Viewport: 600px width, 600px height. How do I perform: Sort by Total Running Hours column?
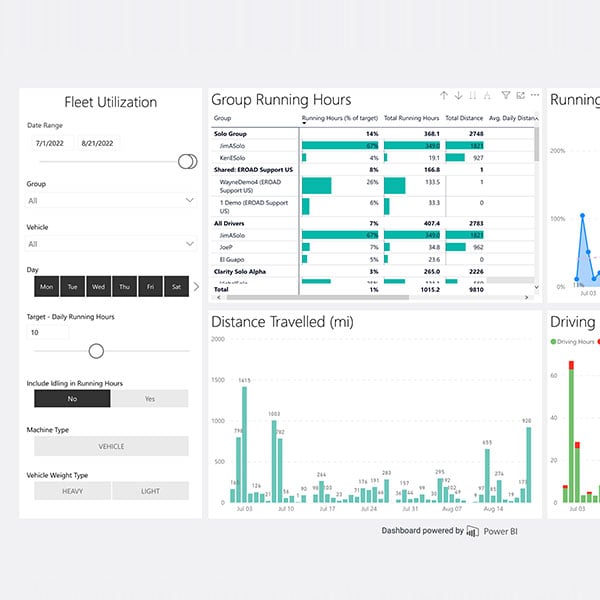tap(411, 118)
